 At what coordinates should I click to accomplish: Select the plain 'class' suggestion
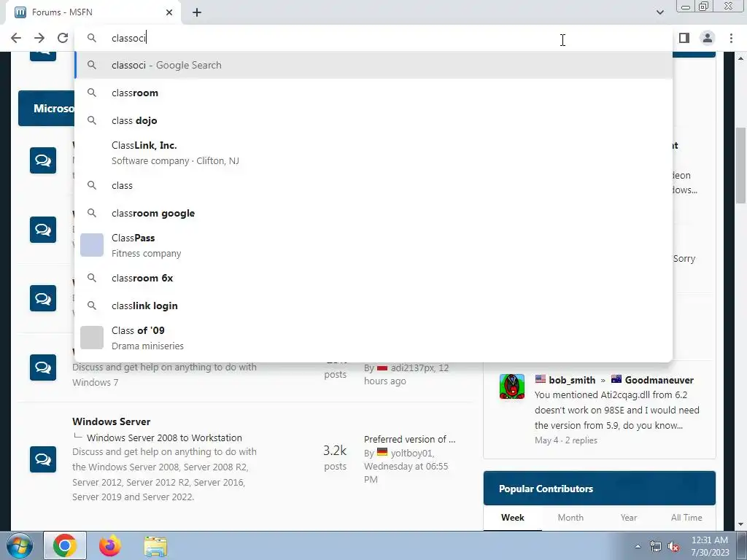tap(373, 185)
